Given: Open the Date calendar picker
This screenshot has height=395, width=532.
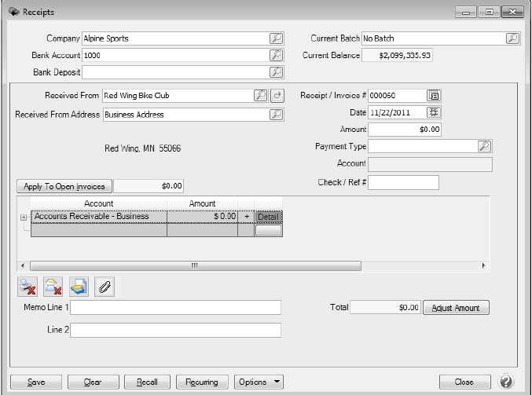Looking at the screenshot, I should coord(434,112).
